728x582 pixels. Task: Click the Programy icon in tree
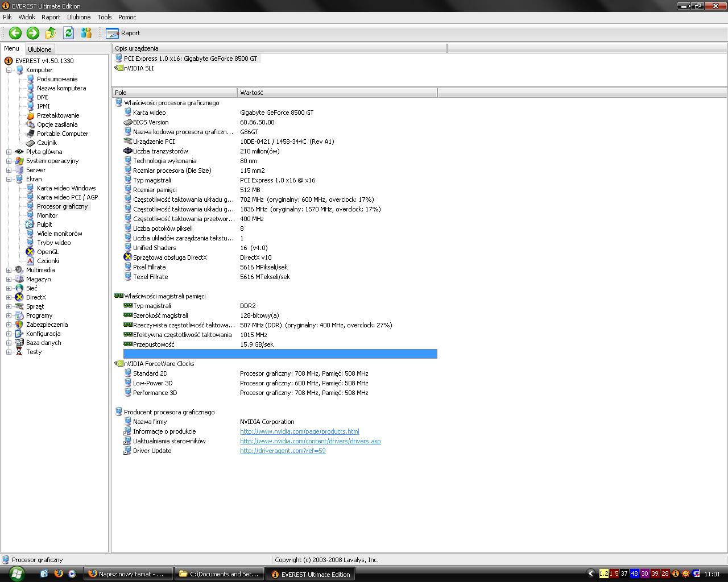pyautogui.click(x=19, y=315)
